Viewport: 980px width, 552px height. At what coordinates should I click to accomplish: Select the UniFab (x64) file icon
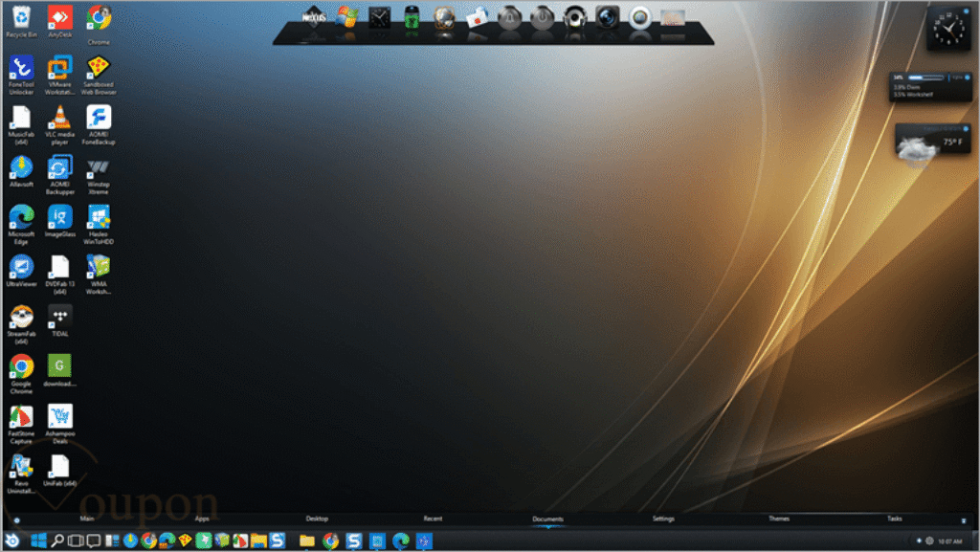point(60,471)
